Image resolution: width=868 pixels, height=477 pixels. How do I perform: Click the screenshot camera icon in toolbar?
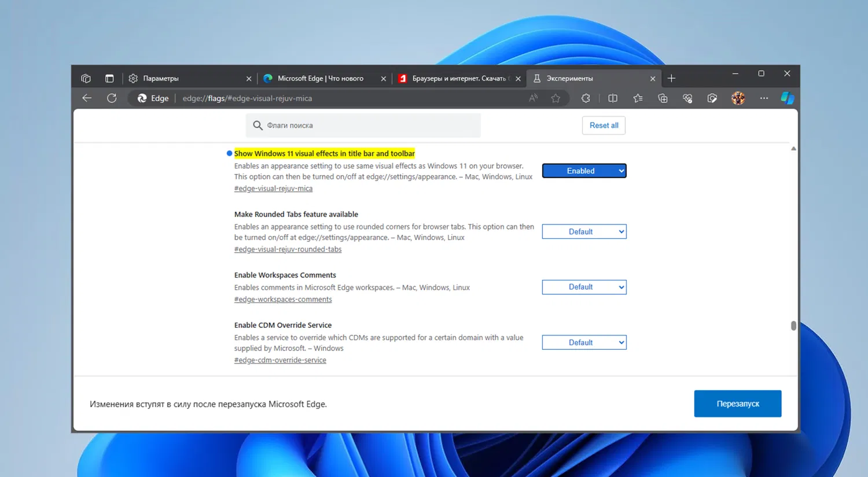pos(712,98)
